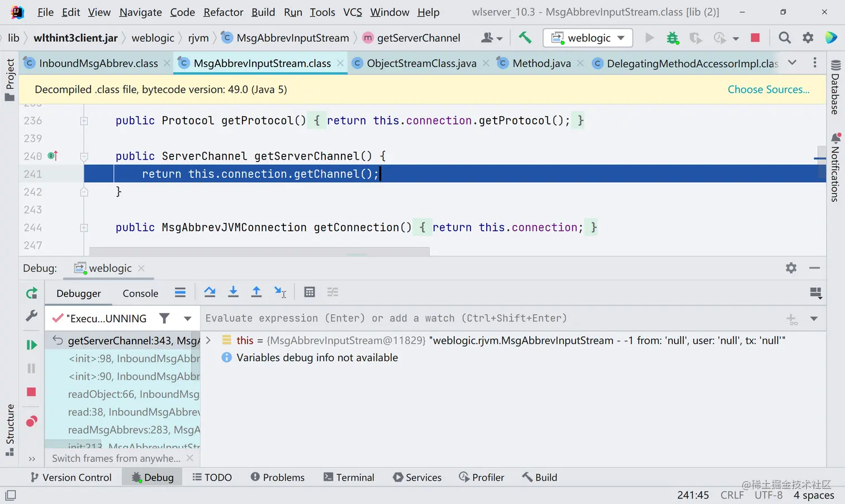Open editor tabs more options (three dots)
This screenshot has height=504, width=845.
point(815,63)
